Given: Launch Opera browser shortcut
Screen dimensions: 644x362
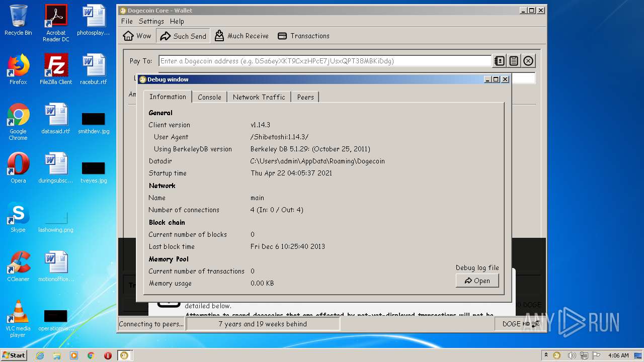Looking at the screenshot, I should [18, 168].
